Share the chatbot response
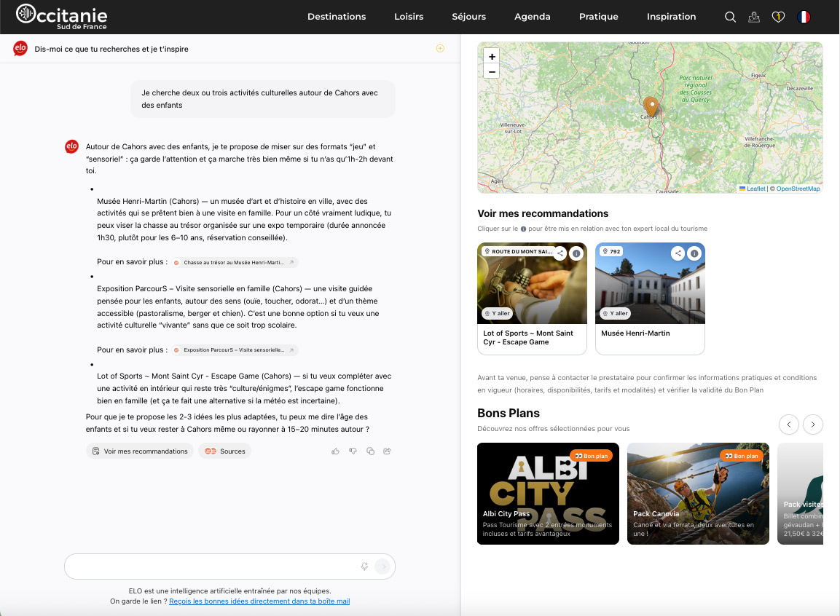 click(388, 451)
